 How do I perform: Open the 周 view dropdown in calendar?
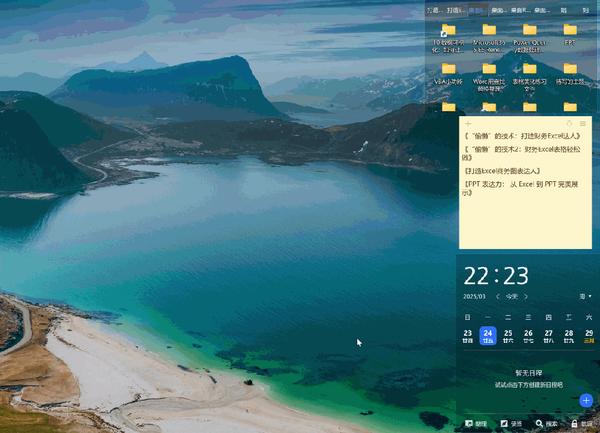585,296
